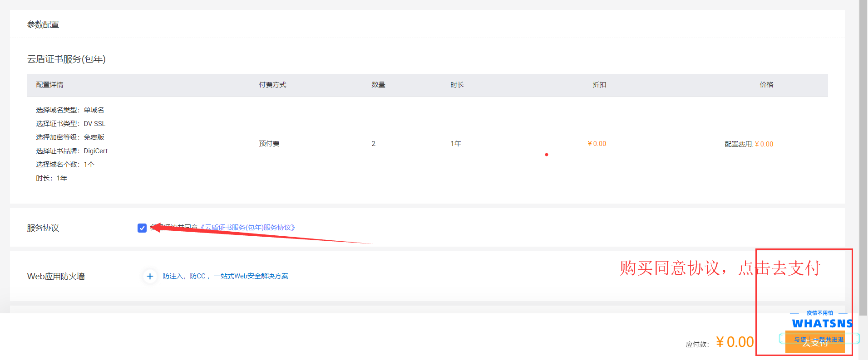Click the 配置费用 ¥0.00 price text
Screen dimensions: 868x360
pyautogui.click(x=749, y=144)
